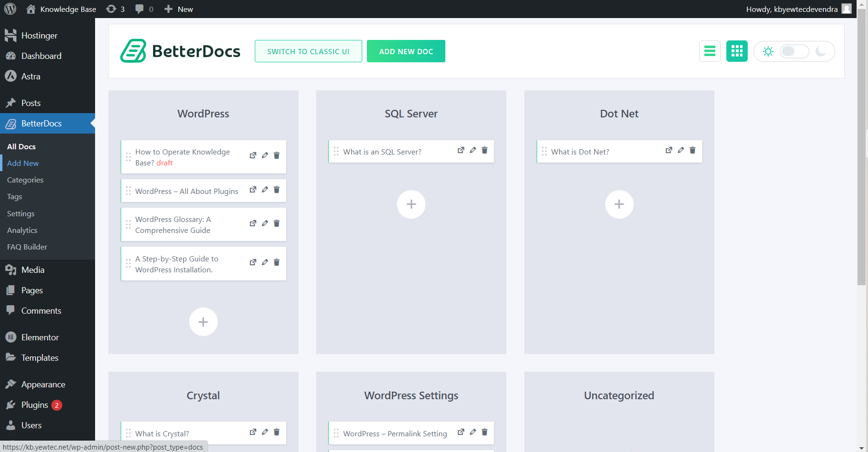Click the Add New Doc button
The image size is (868, 452).
pyautogui.click(x=406, y=51)
